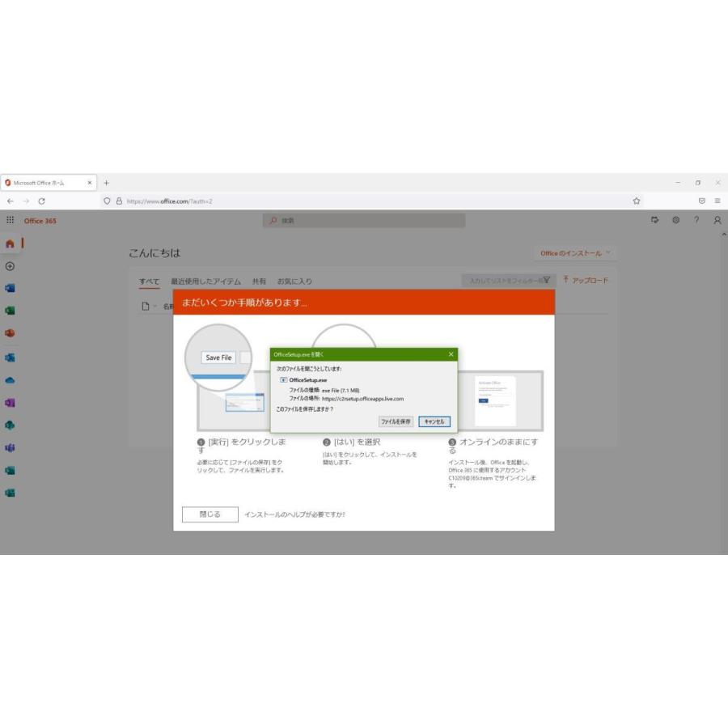Select the 最近使用したアイテム tab

point(205,281)
